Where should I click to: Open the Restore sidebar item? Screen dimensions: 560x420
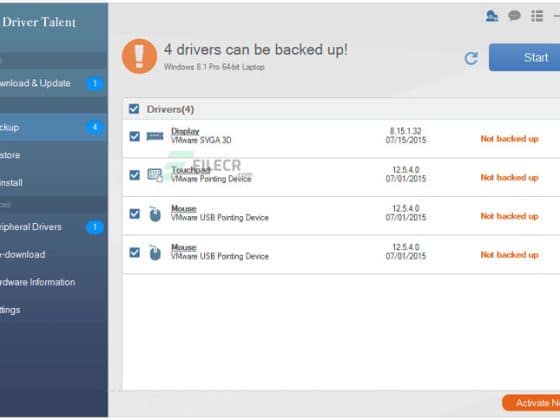click(x=54, y=155)
